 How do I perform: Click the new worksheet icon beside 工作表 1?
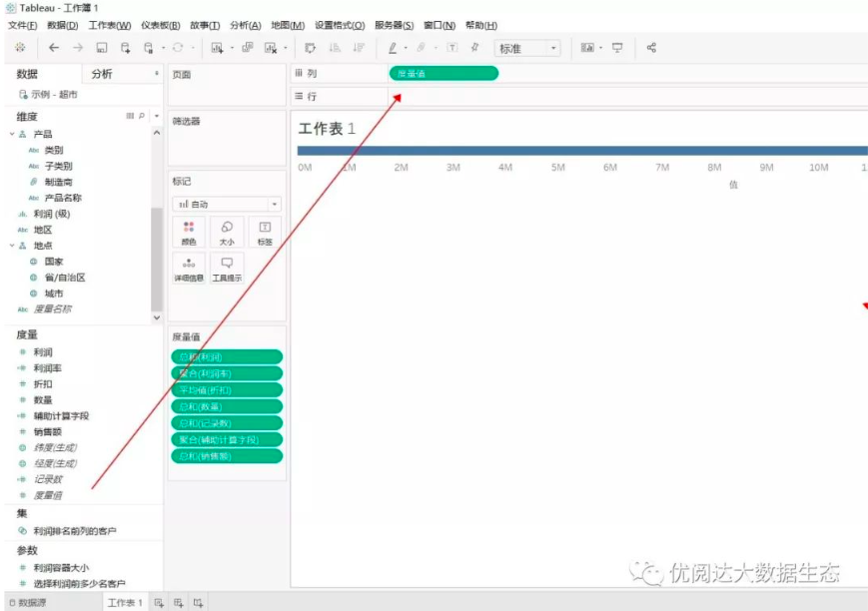[159, 602]
